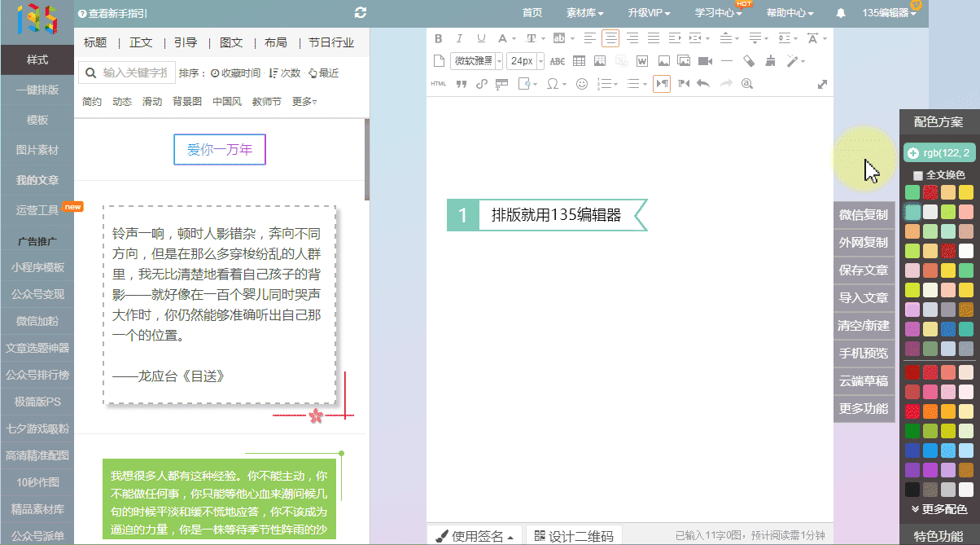Open the 素材库 menu
This screenshot has width=980, height=545.
tap(585, 13)
